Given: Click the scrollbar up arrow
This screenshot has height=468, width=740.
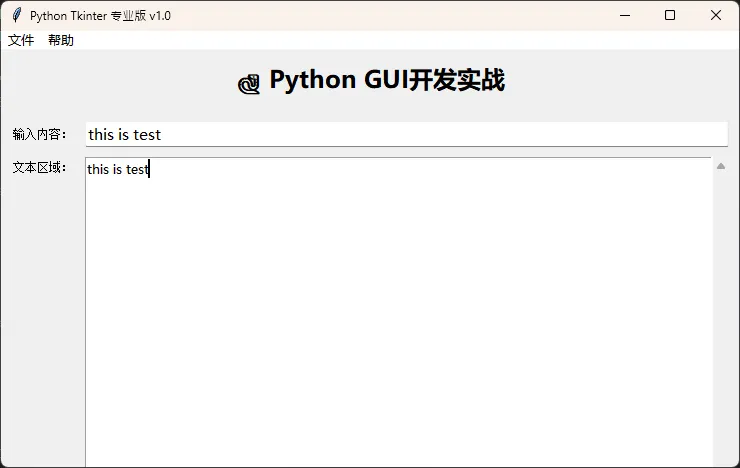Looking at the screenshot, I should (x=721, y=166).
